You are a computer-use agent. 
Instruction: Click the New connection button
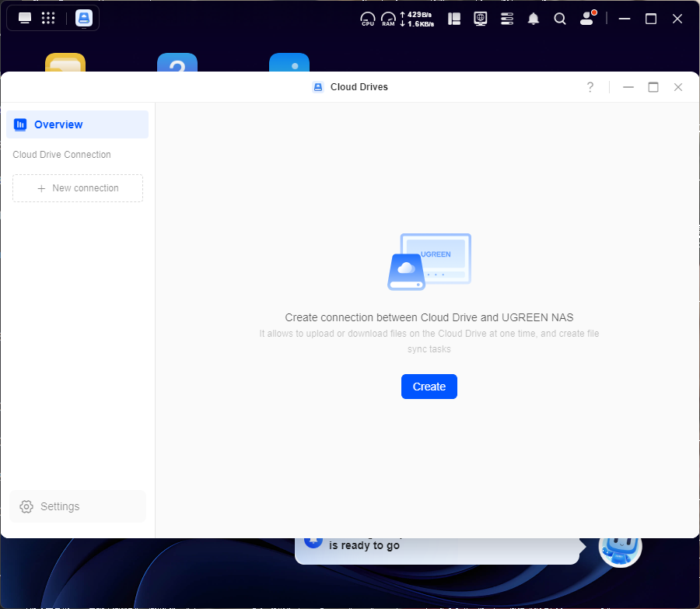pyautogui.click(x=78, y=188)
